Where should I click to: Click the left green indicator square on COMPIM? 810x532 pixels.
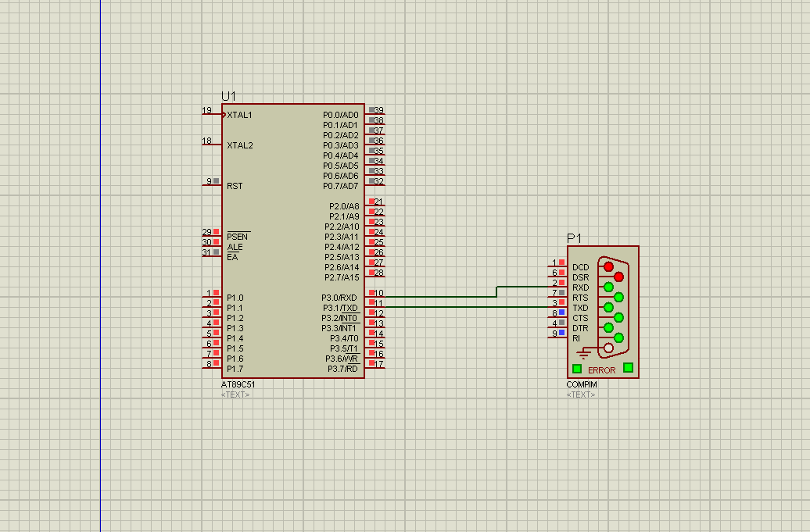(577, 369)
